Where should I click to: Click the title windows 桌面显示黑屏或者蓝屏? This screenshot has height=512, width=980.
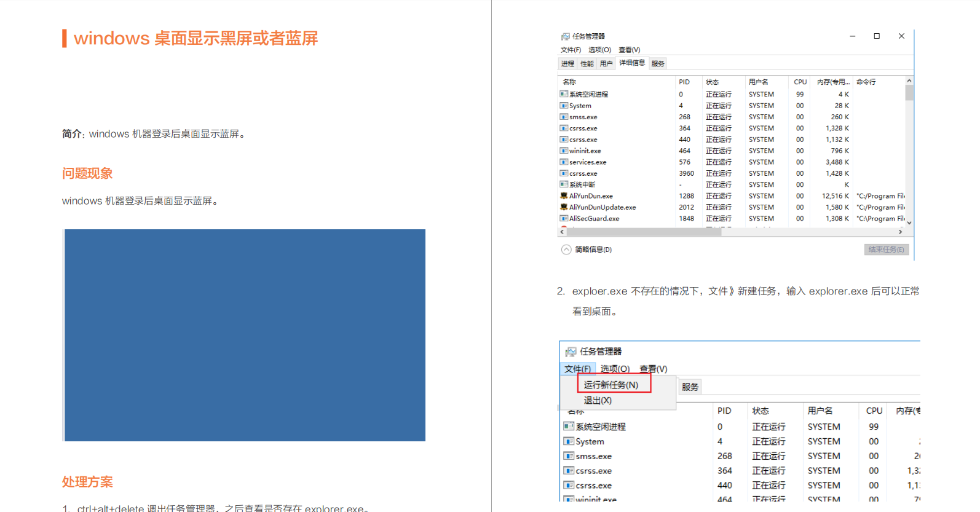coord(196,38)
